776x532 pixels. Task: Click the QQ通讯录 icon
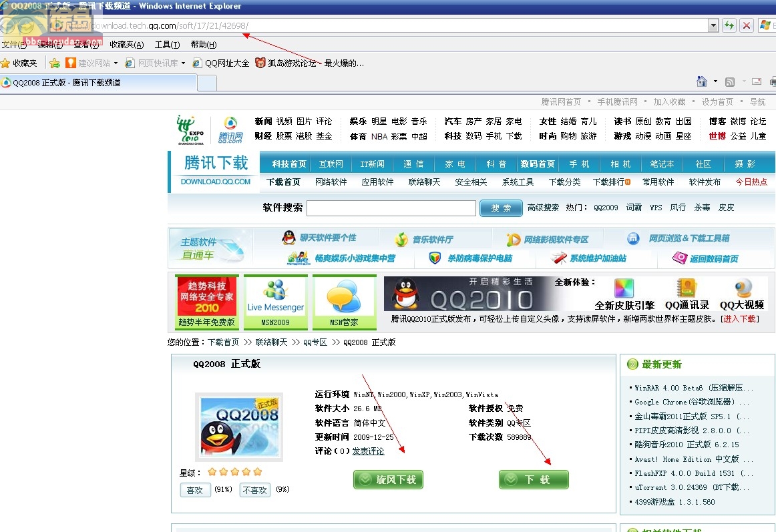point(687,288)
